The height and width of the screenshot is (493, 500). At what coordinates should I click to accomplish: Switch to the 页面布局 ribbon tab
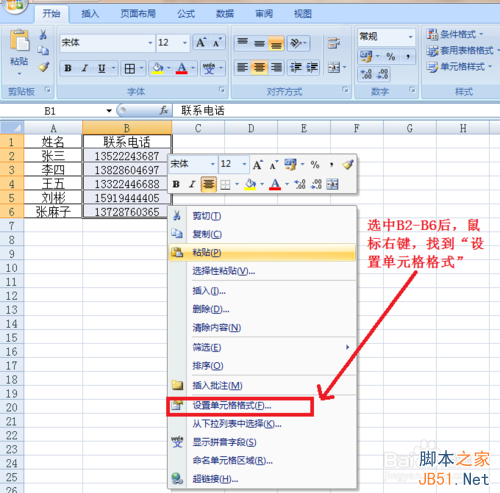tap(138, 14)
